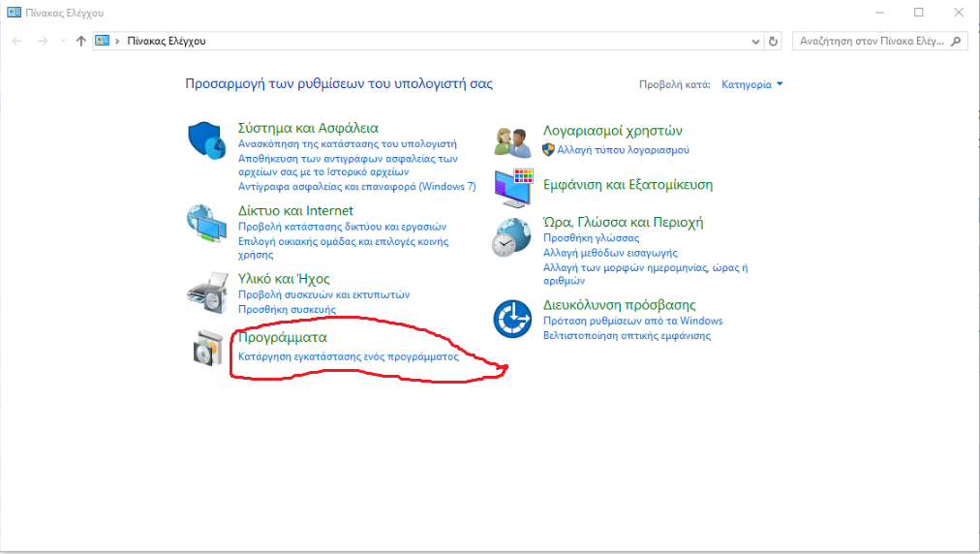Click Πρόταση ρυθμίσεων από τα Windows
The width and height of the screenshot is (980, 554).
pos(632,321)
